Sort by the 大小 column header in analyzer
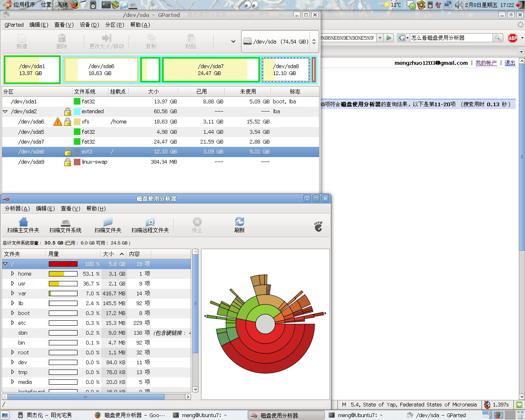525x420 pixels. (114, 254)
